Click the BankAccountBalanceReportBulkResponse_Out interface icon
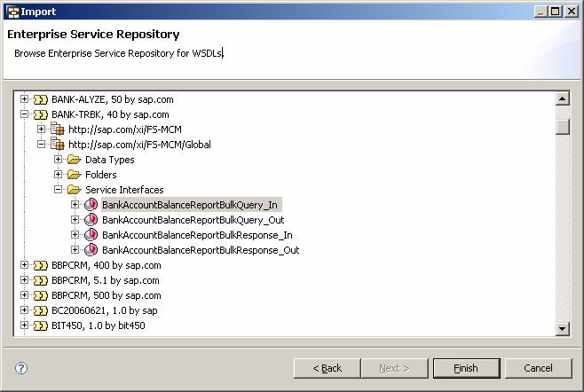The image size is (584, 392). coord(91,250)
